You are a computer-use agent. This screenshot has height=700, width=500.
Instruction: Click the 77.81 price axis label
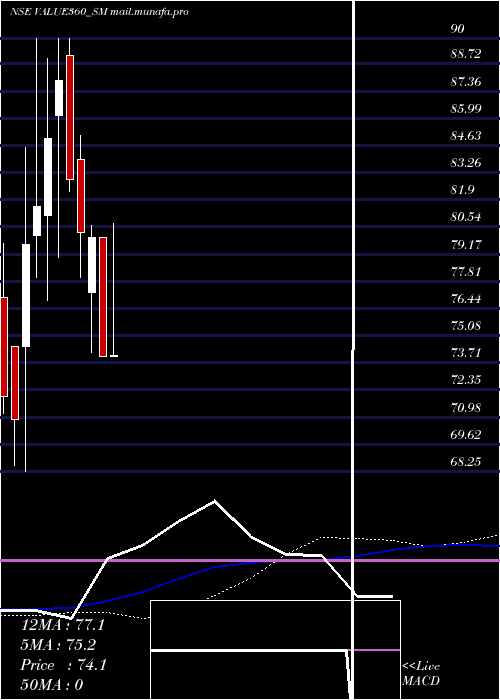coord(466,271)
